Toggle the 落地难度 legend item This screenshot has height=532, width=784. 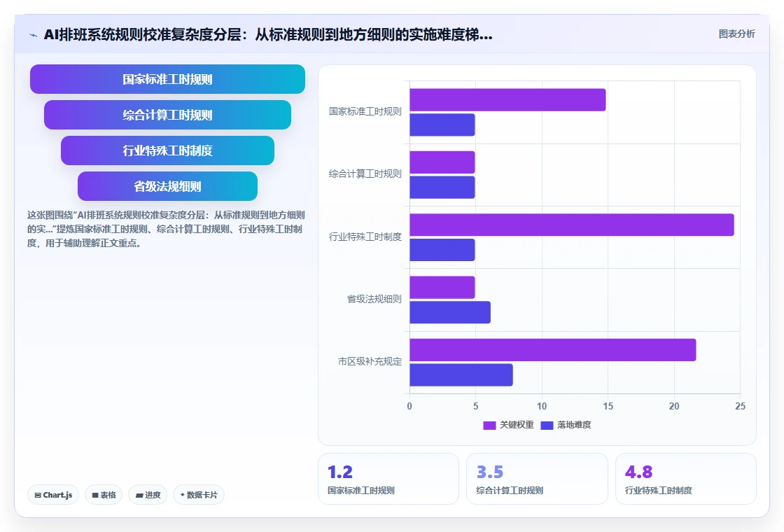point(566,425)
